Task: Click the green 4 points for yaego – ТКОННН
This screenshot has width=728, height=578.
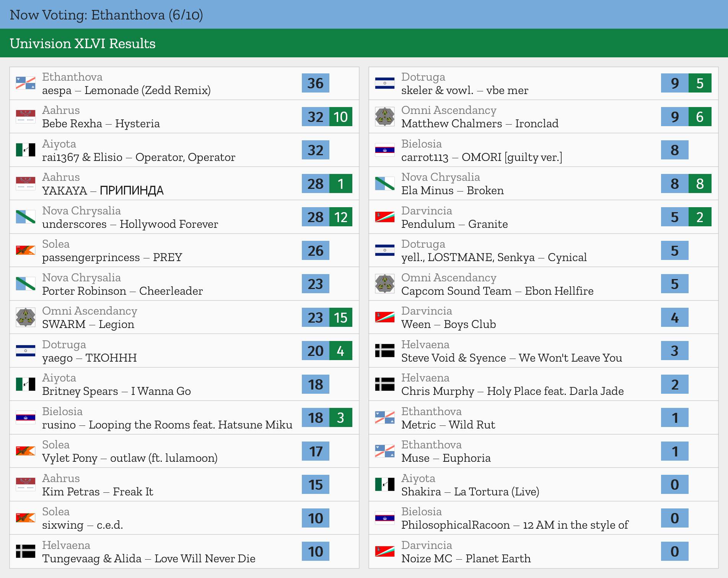Action: [x=341, y=351]
